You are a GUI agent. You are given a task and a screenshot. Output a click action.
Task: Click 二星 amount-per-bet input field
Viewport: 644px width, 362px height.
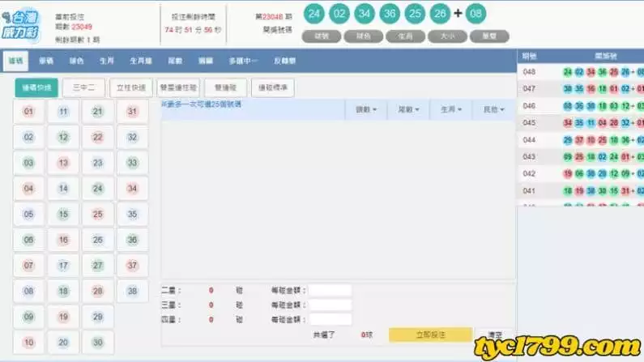(331, 290)
